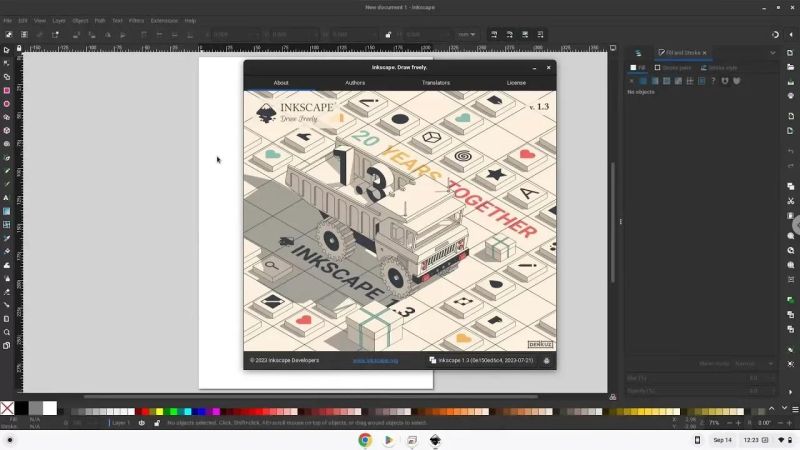Click No paint X in Fill panel
Image resolution: width=800 pixels, height=450 pixels.
(632, 81)
